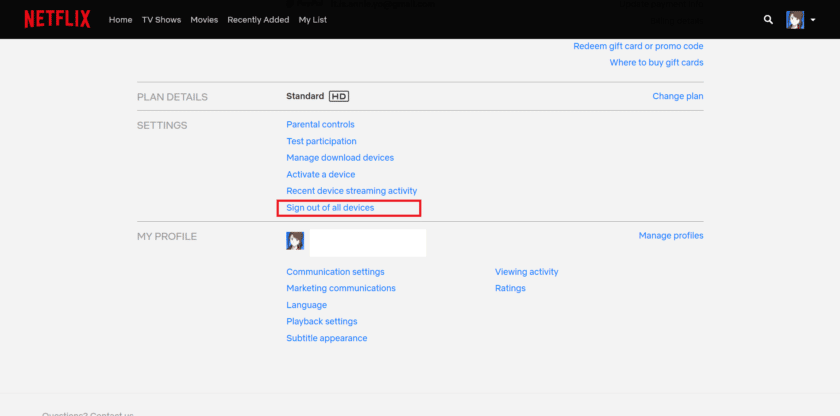The height and width of the screenshot is (416, 840).
Task: Click the Netflix logo
Action: point(57,19)
